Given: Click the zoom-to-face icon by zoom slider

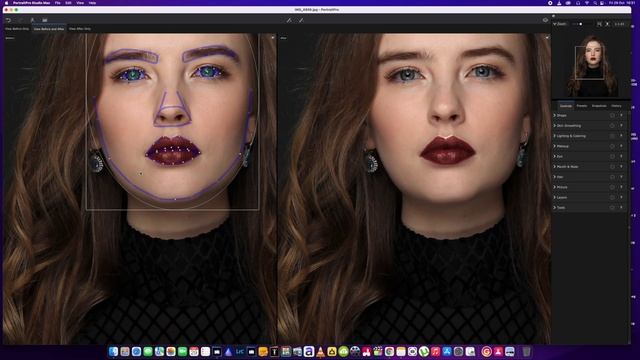Looking at the screenshot, I should [x=607, y=24].
